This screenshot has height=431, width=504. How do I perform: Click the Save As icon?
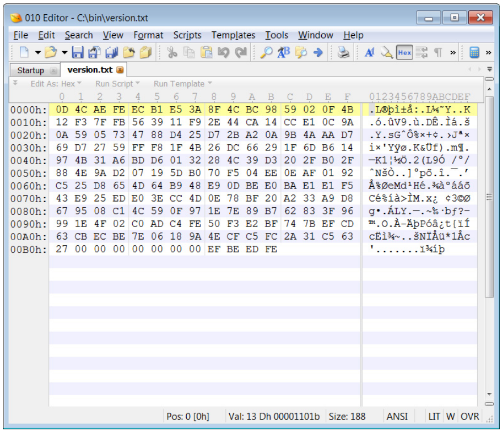(94, 52)
